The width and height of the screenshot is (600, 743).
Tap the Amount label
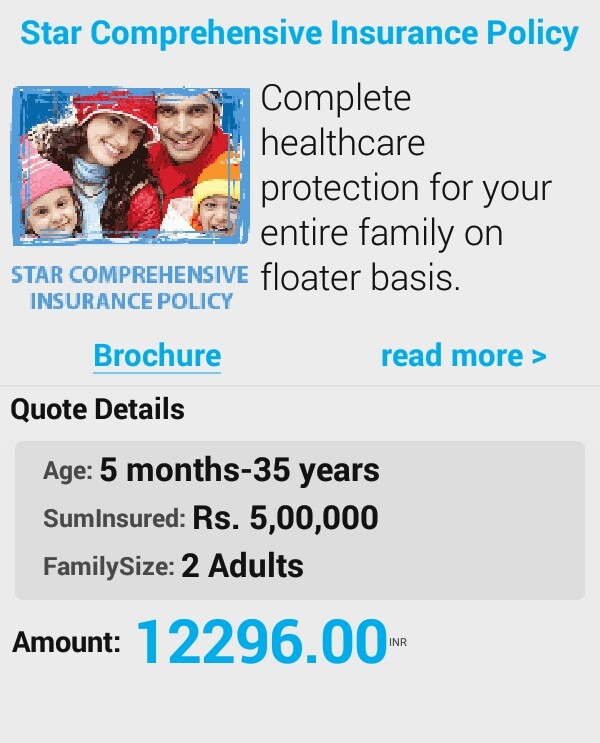click(x=66, y=643)
